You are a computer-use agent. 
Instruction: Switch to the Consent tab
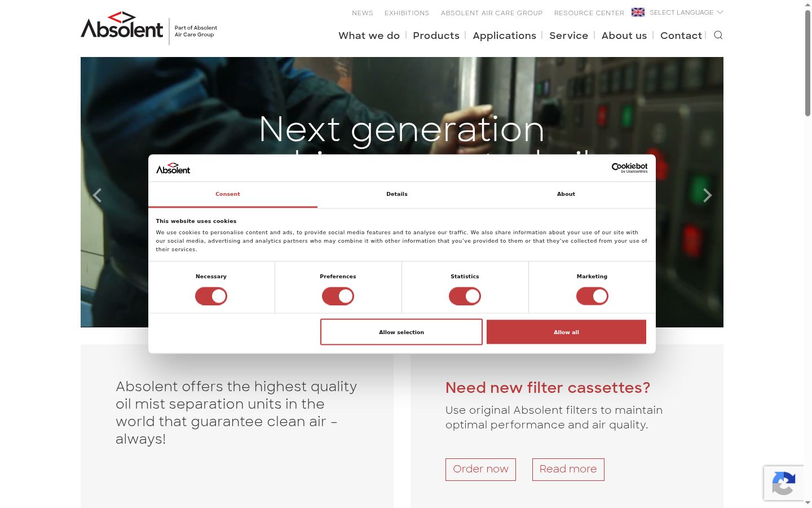click(x=233, y=194)
